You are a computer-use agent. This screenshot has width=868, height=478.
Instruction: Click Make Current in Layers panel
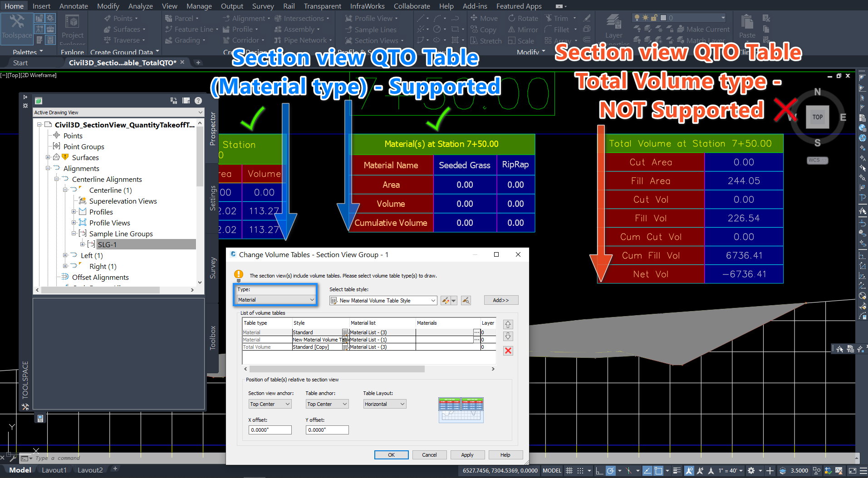[x=703, y=29]
